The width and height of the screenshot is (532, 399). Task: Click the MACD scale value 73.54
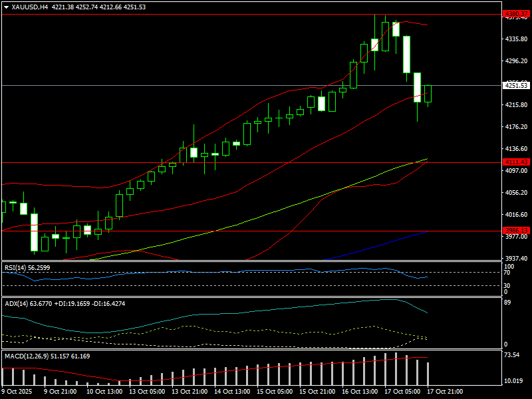pos(513,356)
